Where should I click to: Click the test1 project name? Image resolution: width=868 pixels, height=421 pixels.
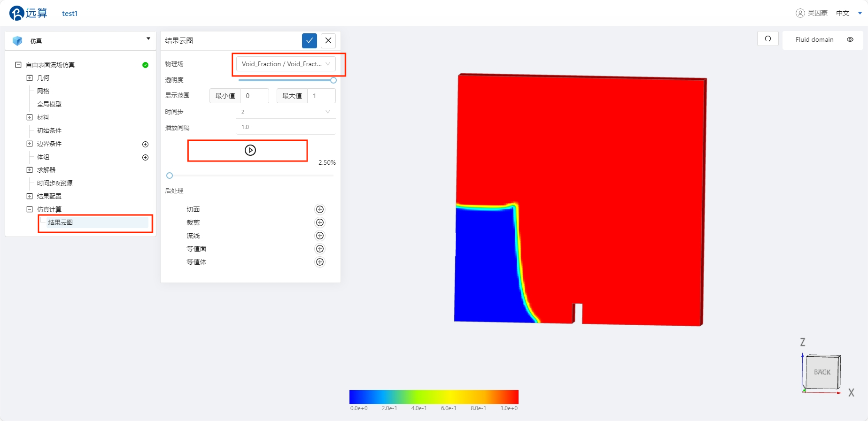70,14
